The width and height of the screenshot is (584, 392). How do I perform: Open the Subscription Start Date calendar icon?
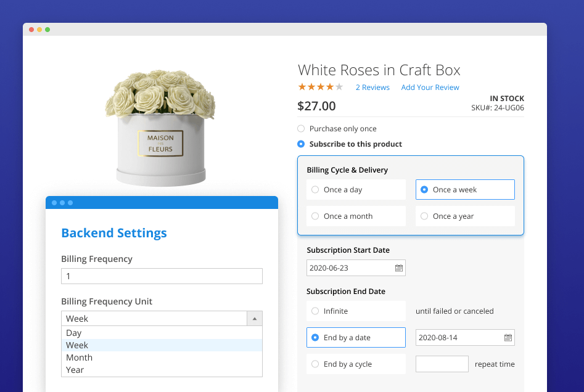[x=399, y=268]
